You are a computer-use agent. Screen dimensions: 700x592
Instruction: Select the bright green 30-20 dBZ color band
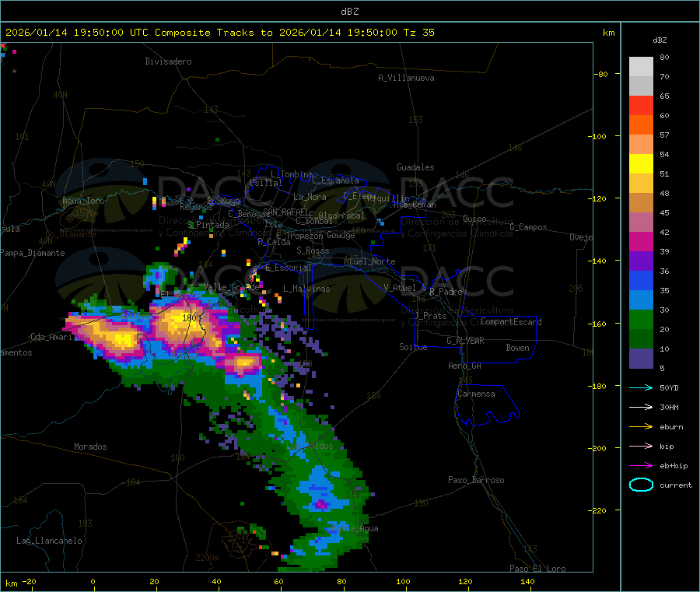(641, 320)
